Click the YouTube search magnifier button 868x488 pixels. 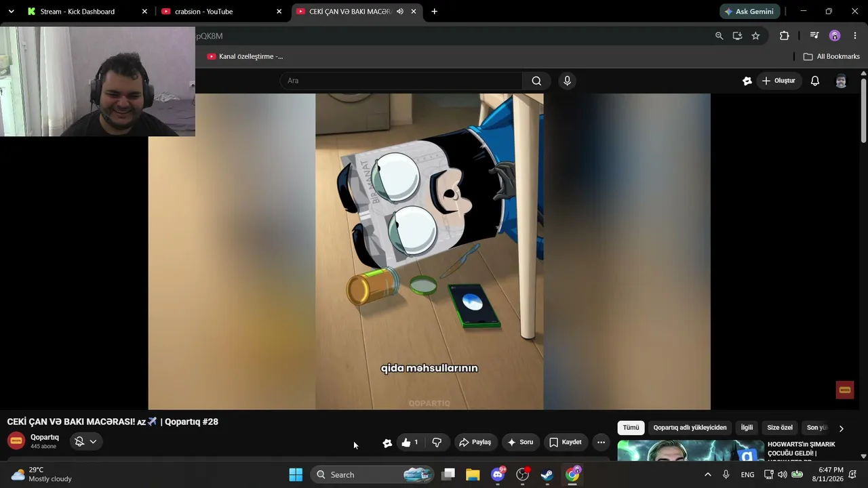click(x=536, y=81)
